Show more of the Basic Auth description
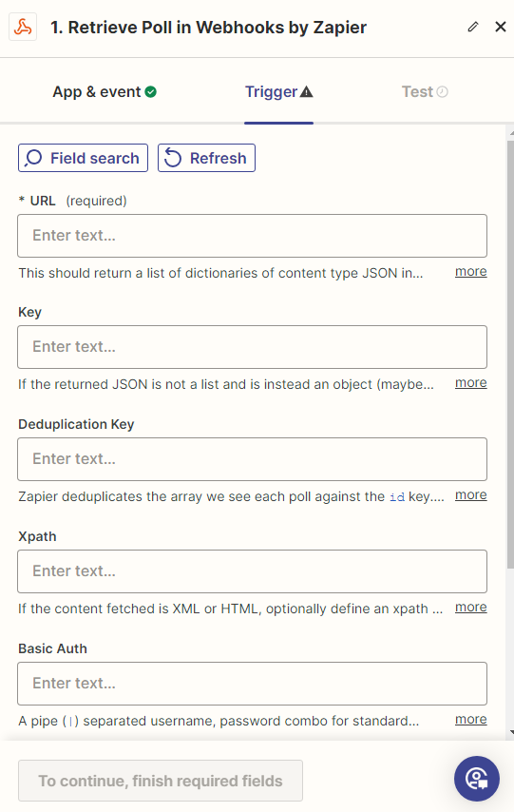 pos(470,720)
